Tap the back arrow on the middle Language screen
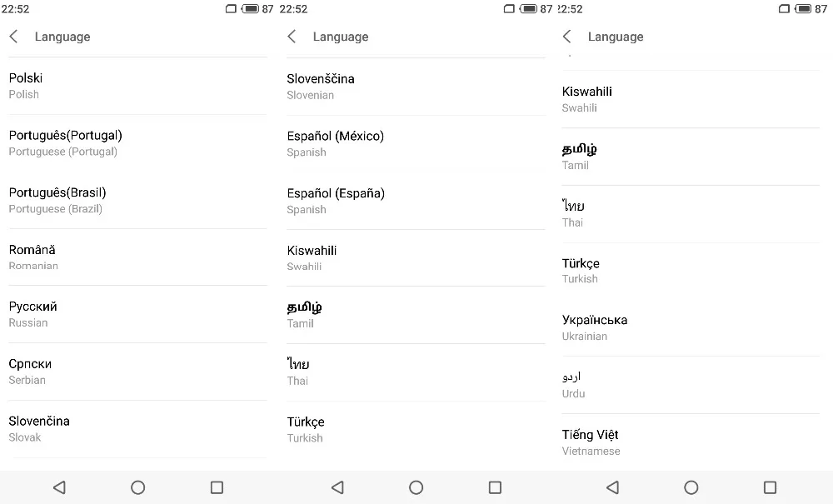This screenshot has height=504, width=833. [292, 37]
